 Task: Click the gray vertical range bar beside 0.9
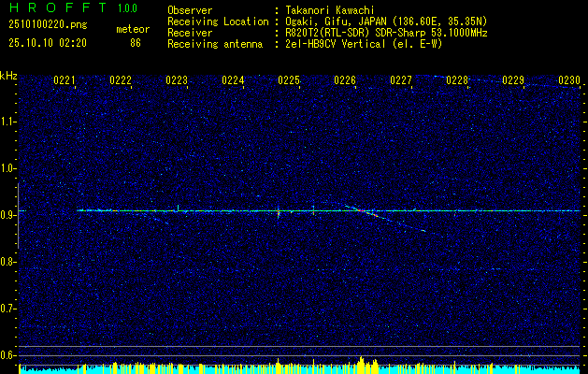tap(18, 216)
